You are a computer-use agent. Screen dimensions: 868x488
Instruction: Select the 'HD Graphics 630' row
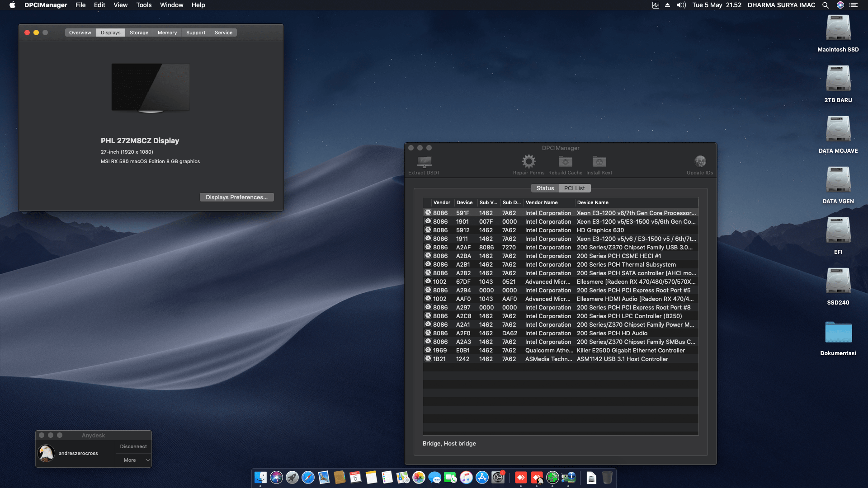pos(561,230)
